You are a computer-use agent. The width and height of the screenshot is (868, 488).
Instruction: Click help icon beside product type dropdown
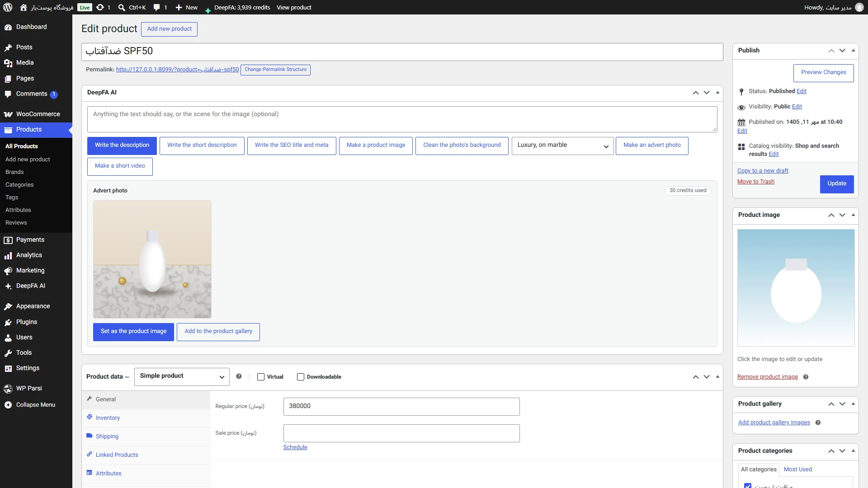[239, 376]
